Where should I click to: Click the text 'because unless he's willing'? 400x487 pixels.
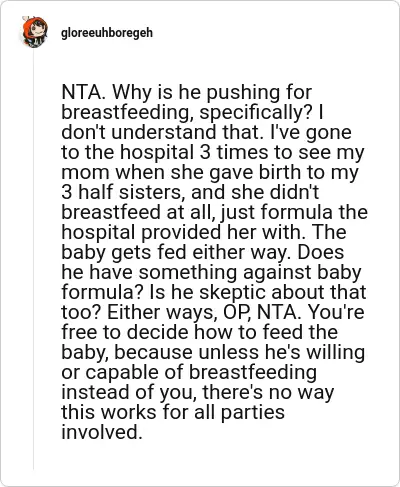(x=240, y=353)
